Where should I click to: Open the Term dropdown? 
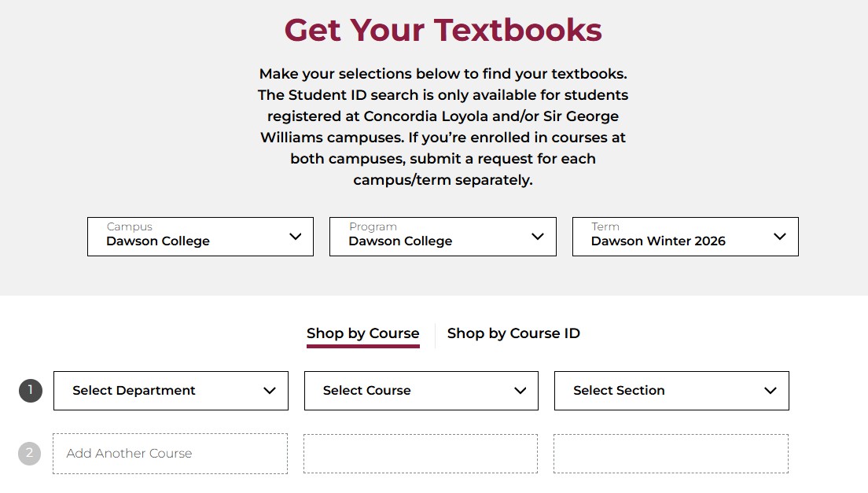pos(673,237)
